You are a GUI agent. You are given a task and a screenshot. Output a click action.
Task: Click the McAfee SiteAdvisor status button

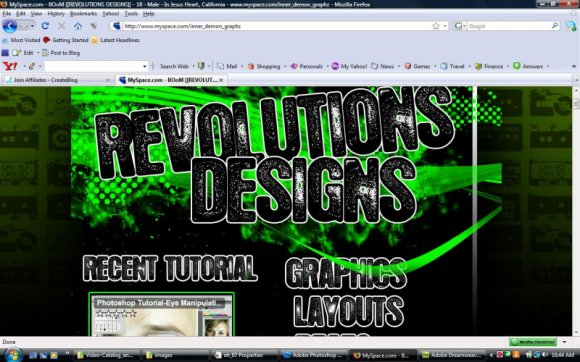[x=533, y=342]
